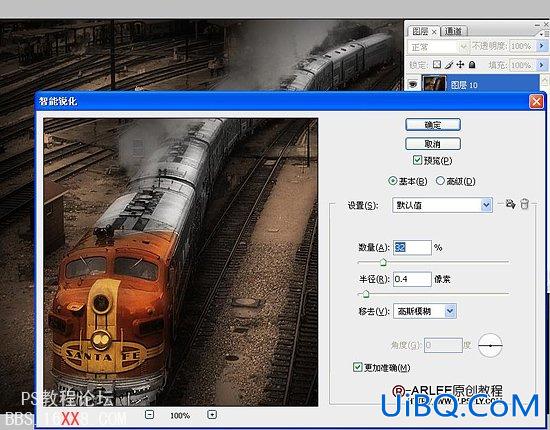550x430 pixels.
Task: Open the Layers panel flyout menu
Action: [x=543, y=34]
